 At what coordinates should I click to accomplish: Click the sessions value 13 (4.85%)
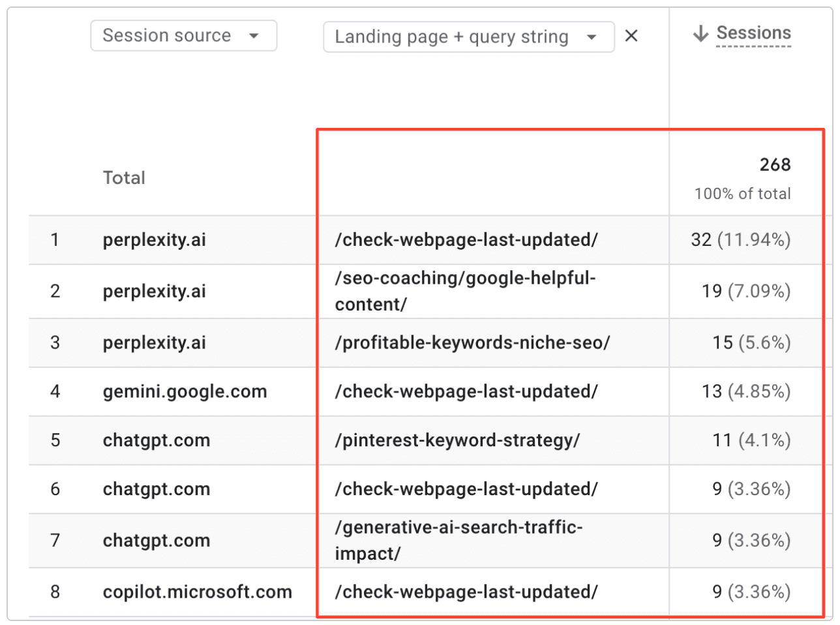pos(746,391)
